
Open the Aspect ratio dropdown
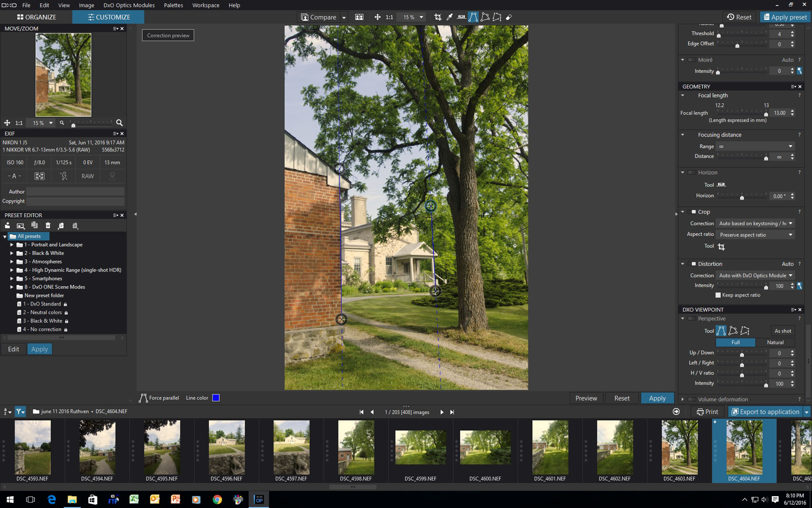(x=755, y=235)
